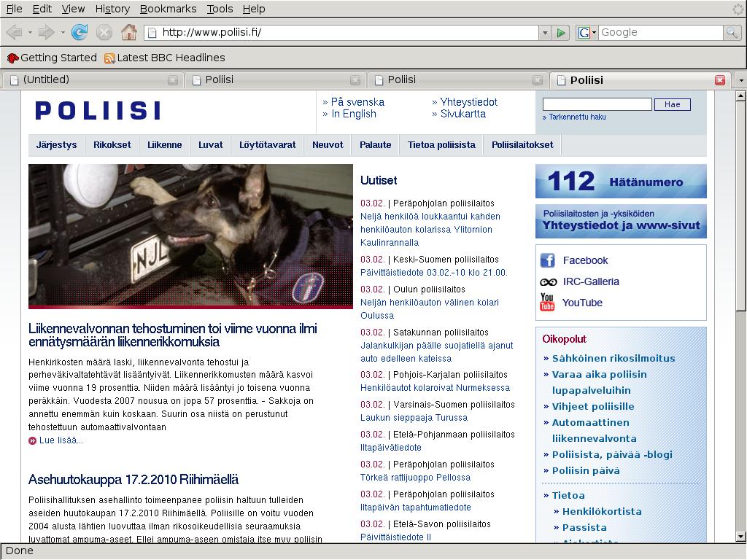This screenshot has width=747, height=560.
Task: Focus the Poliisi site search field
Action: pos(597,104)
